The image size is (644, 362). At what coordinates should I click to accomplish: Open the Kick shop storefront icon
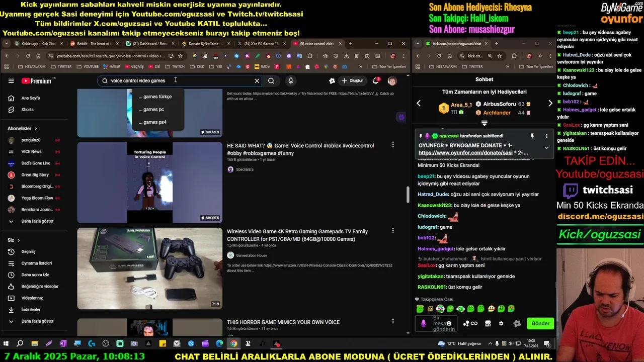coord(488,324)
